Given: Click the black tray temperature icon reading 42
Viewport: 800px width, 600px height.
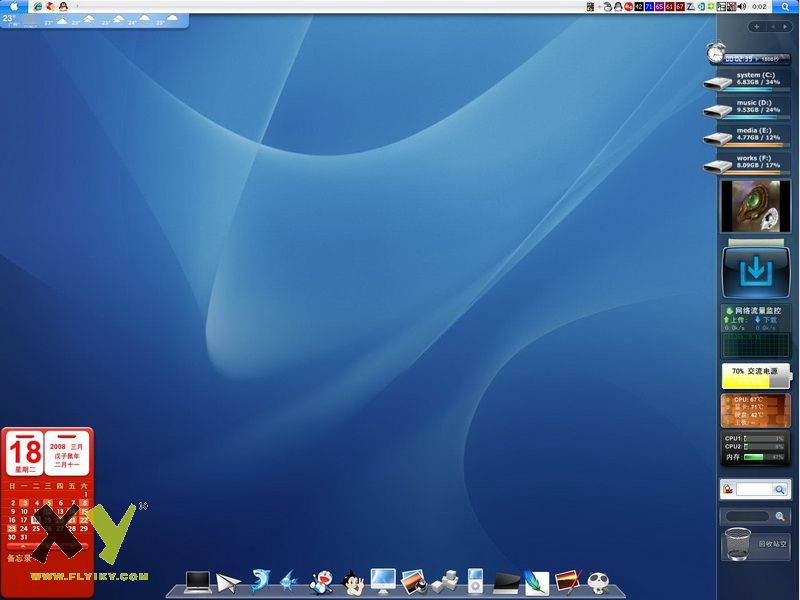Looking at the screenshot, I should (639, 6).
